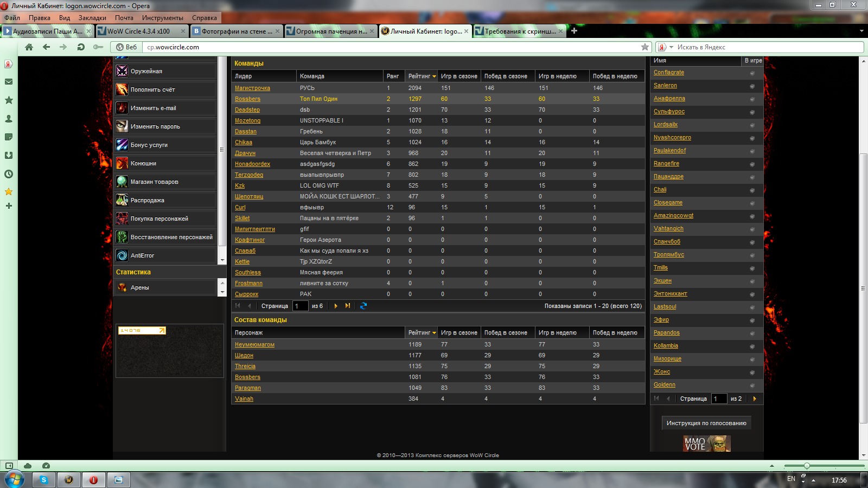
Task: Sort teams by Рейтинг column
Action: click(421, 76)
